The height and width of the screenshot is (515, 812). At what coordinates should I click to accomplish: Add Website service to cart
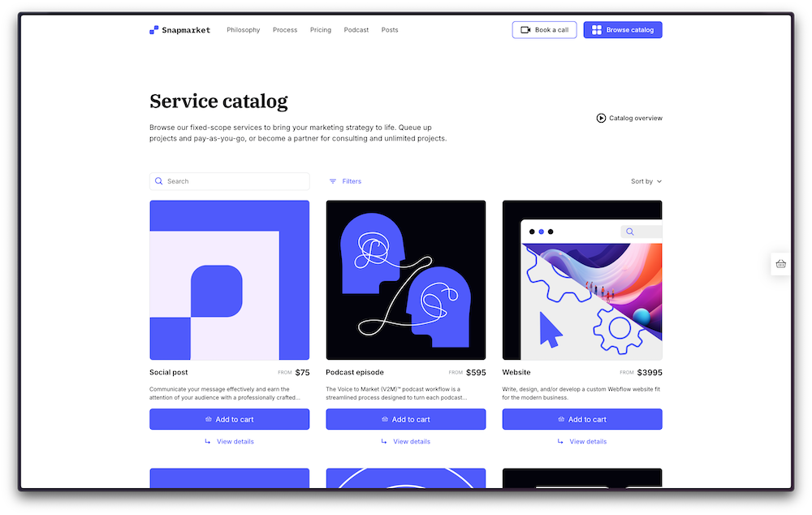click(582, 419)
